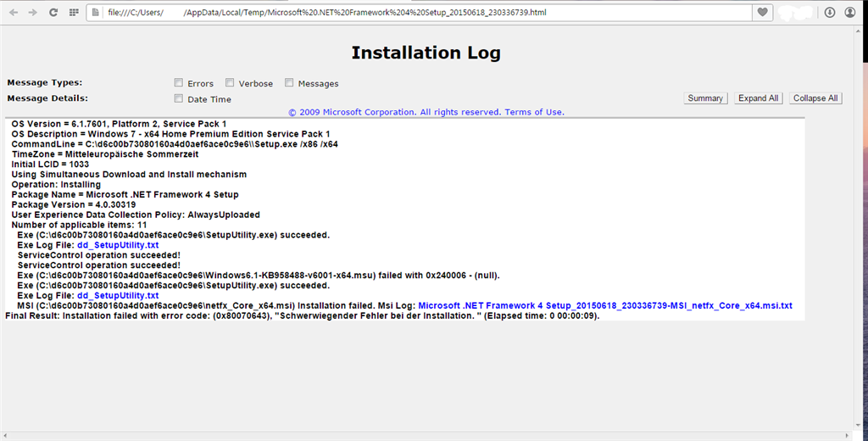Image resolution: width=868 pixels, height=441 pixels.
Task: Click the 'Using Simultaneous Download and Install' line
Action: coord(129,174)
